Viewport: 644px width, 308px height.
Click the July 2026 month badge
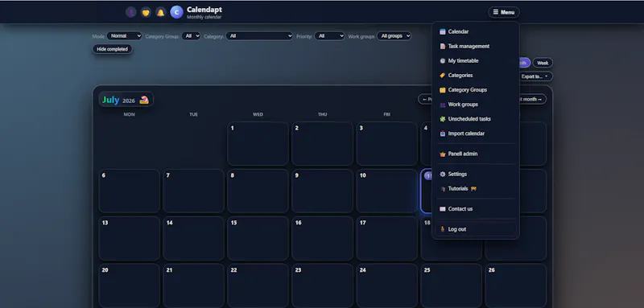pyautogui.click(x=126, y=100)
